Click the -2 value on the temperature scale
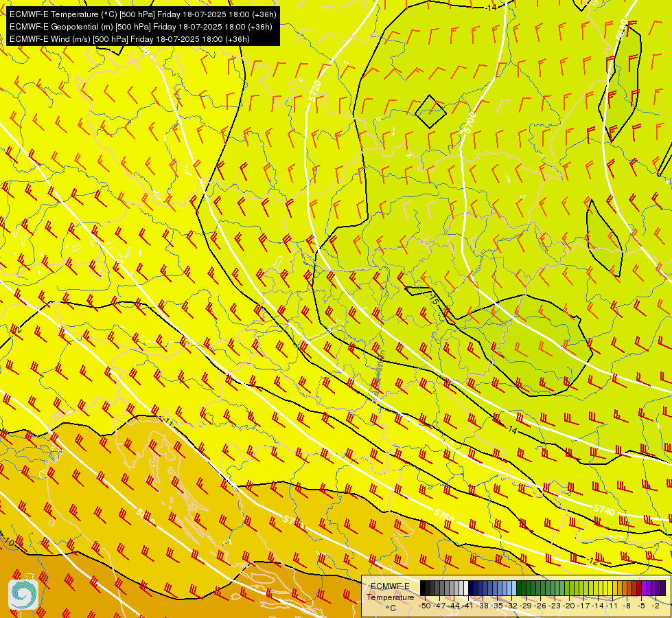This screenshot has height=618, width=672. point(656,606)
